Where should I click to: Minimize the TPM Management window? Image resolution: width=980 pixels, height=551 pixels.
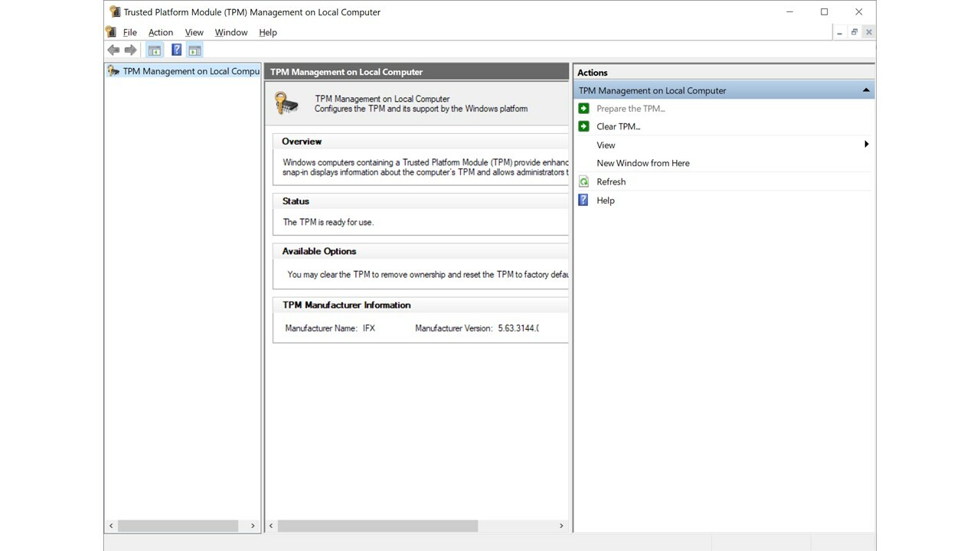click(789, 11)
